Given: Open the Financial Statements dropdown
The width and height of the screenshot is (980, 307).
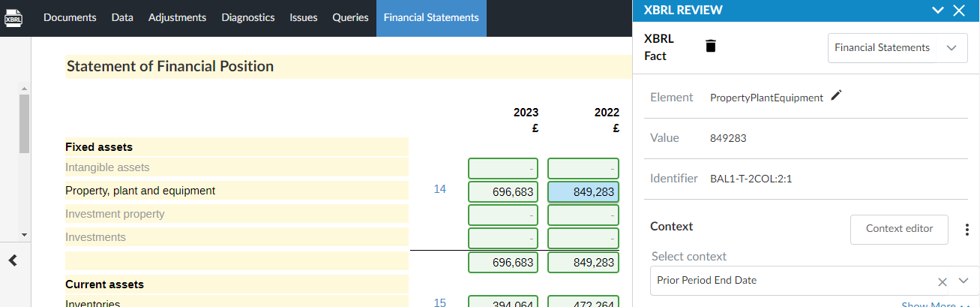Looking at the screenshot, I should pyautogui.click(x=897, y=47).
